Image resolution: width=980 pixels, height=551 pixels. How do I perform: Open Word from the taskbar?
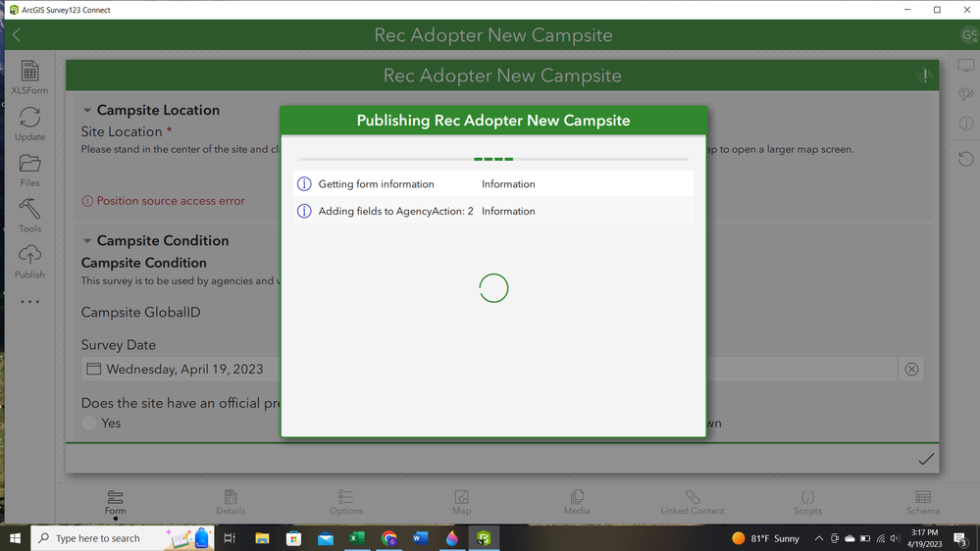[x=420, y=538]
